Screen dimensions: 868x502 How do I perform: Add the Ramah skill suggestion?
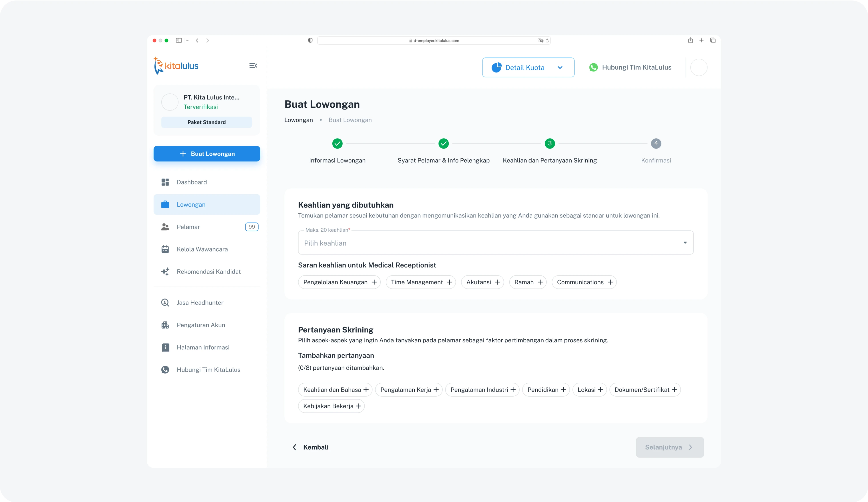tap(540, 282)
